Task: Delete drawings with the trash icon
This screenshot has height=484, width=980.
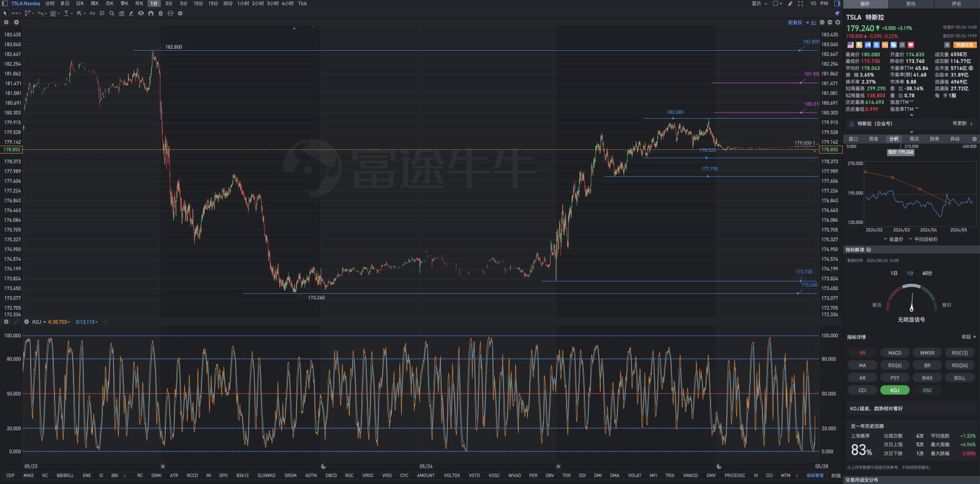Action: click(160, 13)
